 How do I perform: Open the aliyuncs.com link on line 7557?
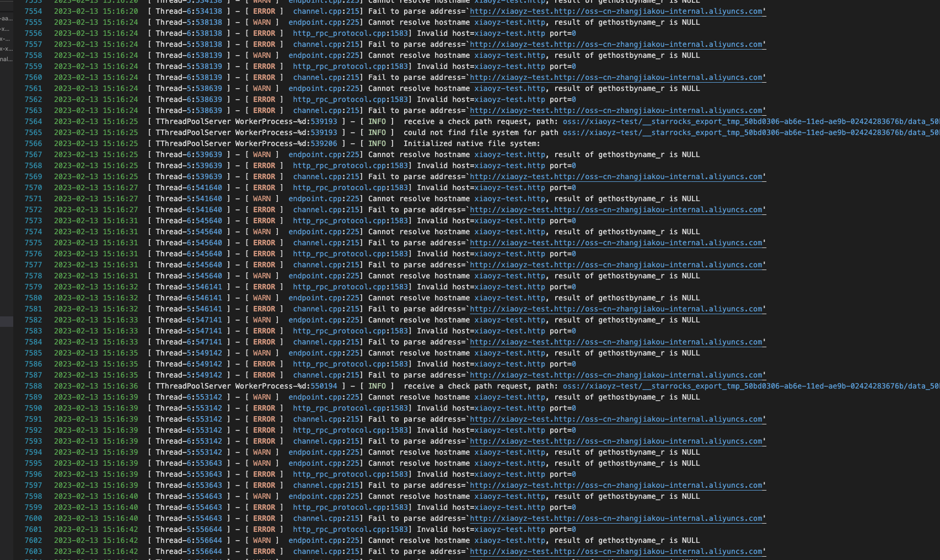pos(617,44)
